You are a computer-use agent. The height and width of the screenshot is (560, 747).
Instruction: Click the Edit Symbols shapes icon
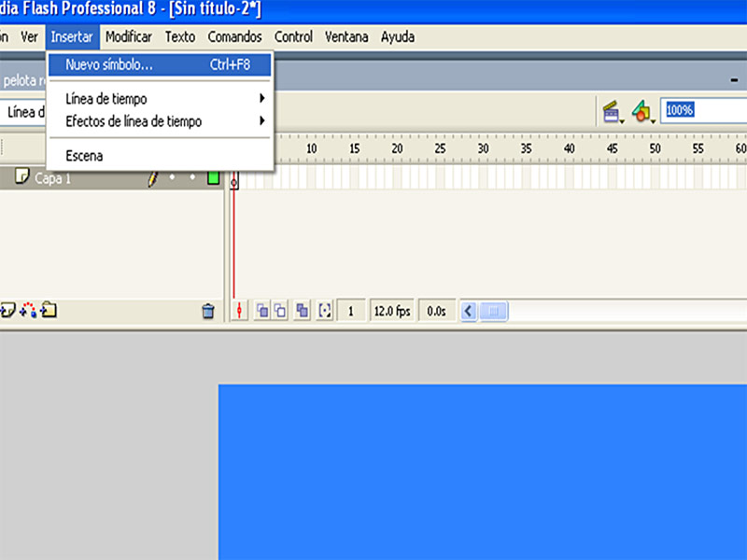click(641, 112)
